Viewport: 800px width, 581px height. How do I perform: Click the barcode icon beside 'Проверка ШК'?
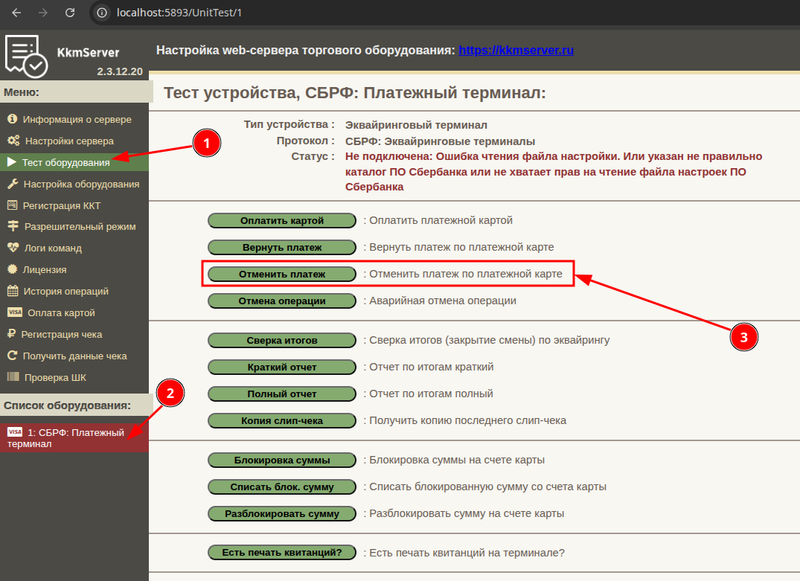[x=13, y=377]
